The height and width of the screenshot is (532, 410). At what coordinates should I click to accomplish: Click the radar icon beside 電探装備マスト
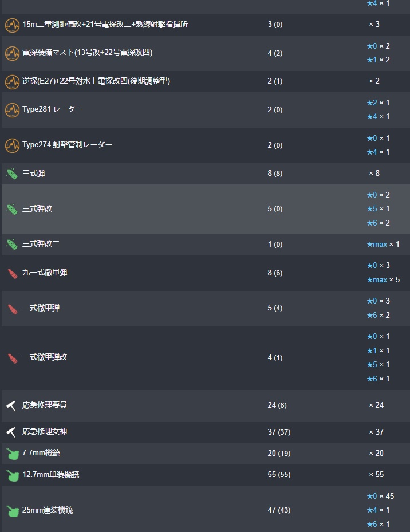tap(12, 53)
